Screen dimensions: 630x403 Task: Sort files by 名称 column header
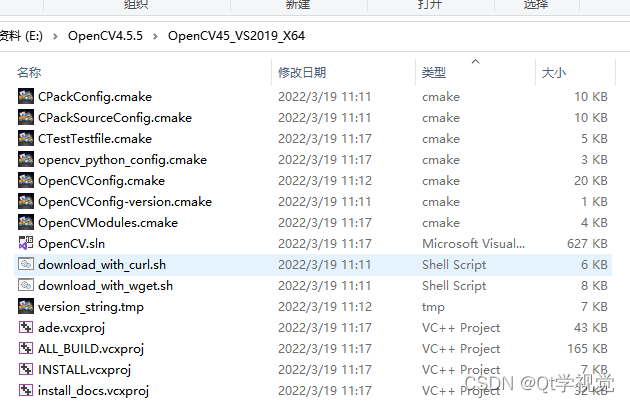pos(29,73)
